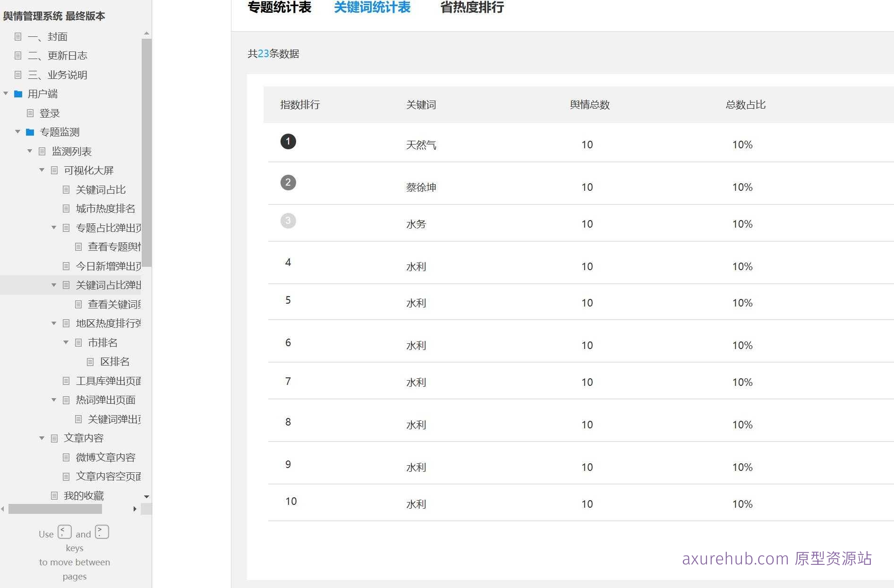Switch to the 省热度排行 tab
894x588 pixels.
tap(473, 7)
